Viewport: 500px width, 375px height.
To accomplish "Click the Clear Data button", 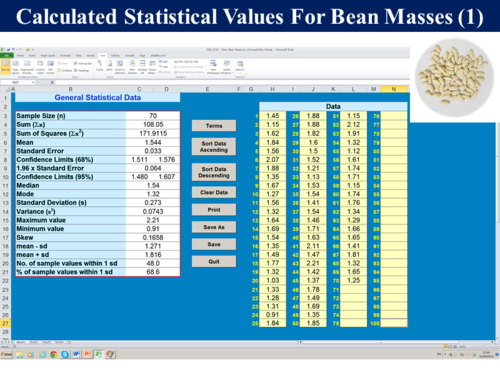I will pos(214,192).
